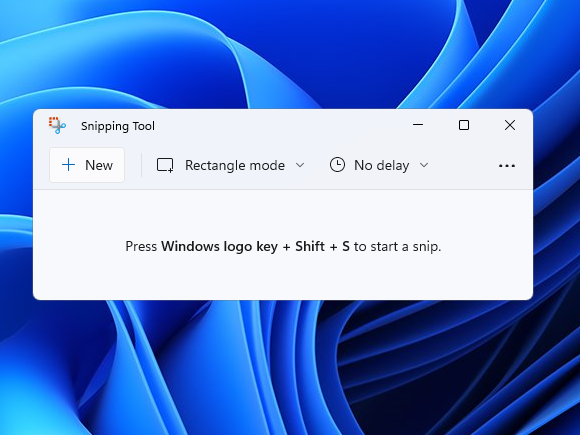Click the vertical divider right of New
The width and height of the screenshot is (580, 435).
(141, 165)
